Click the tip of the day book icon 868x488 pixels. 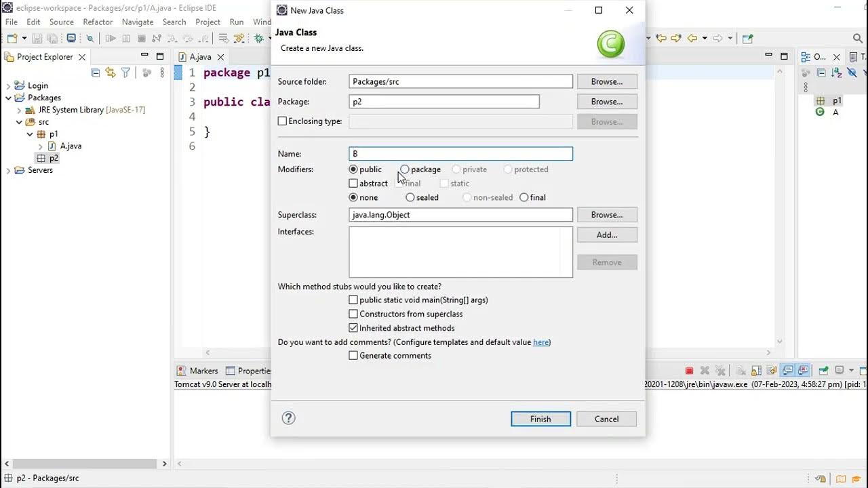point(841,479)
